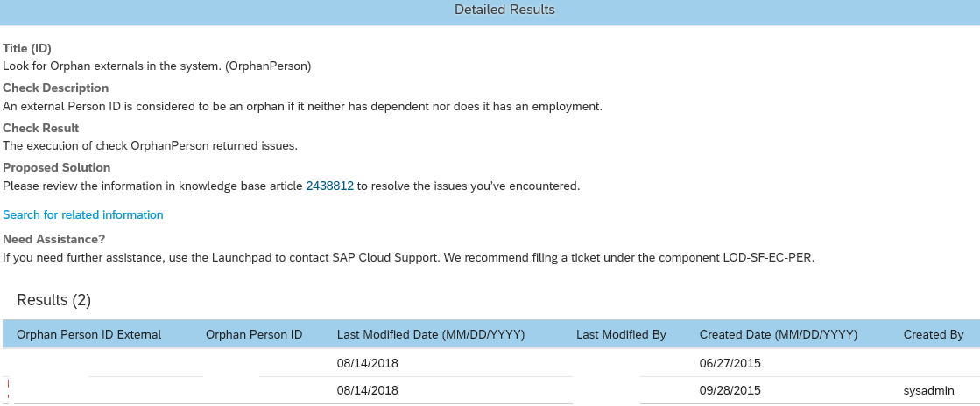Select the Orphan Person ID column header
The height and width of the screenshot is (406, 980).
coord(254,335)
